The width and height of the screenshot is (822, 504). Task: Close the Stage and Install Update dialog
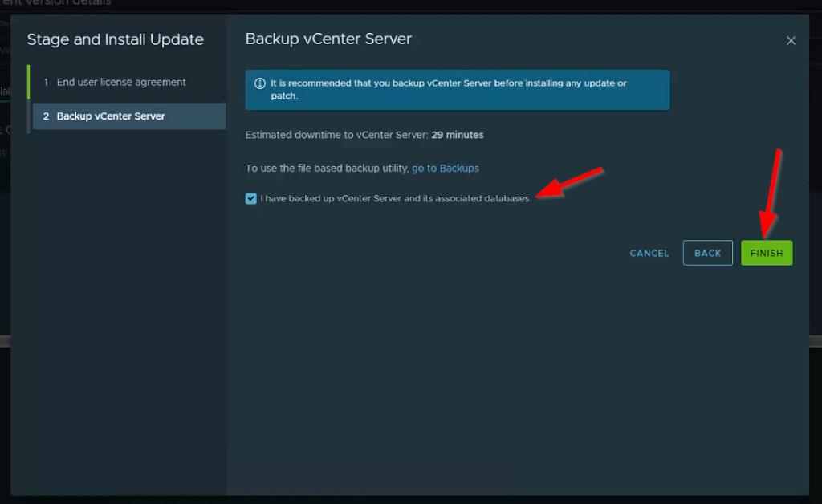click(791, 40)
